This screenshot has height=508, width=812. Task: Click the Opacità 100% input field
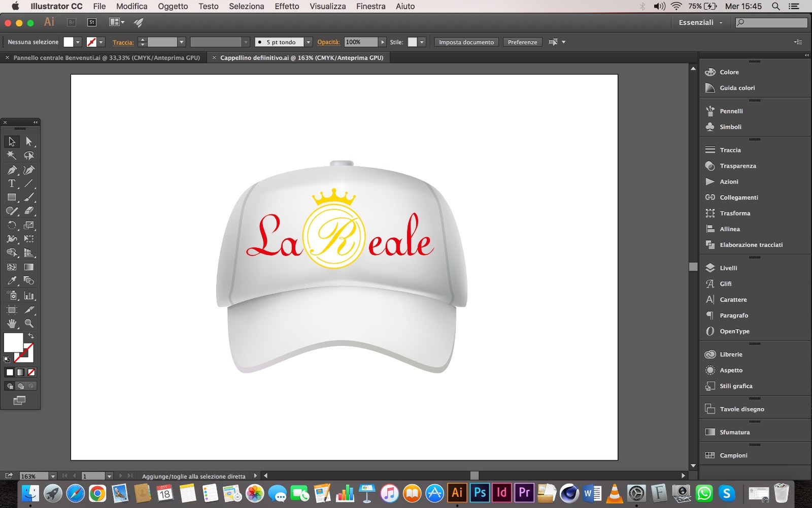361,42
